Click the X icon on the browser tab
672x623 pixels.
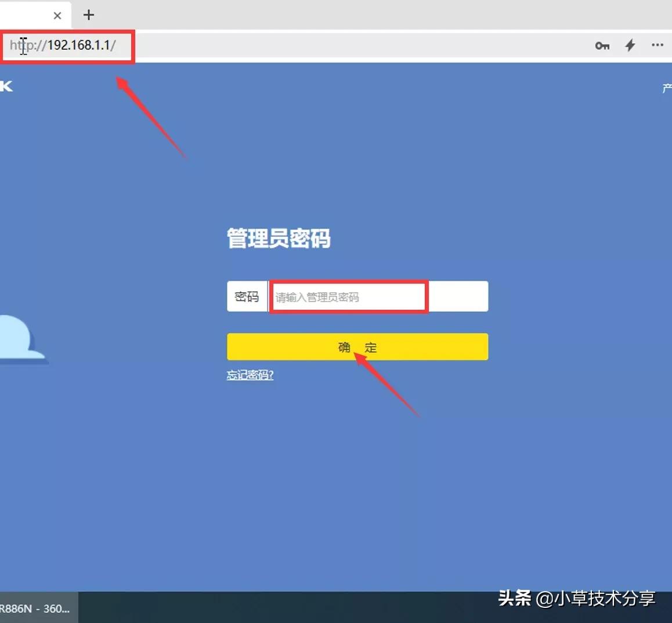pos(56,15)
